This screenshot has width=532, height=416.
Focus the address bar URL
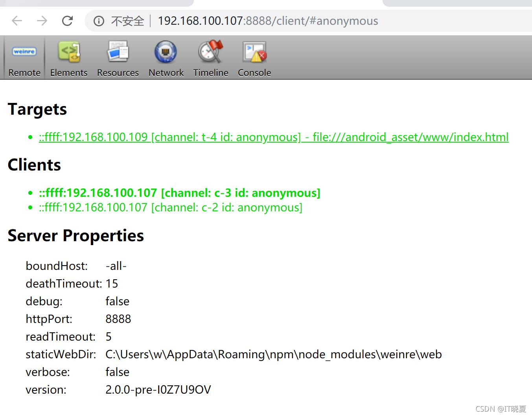tap(268, 21)
